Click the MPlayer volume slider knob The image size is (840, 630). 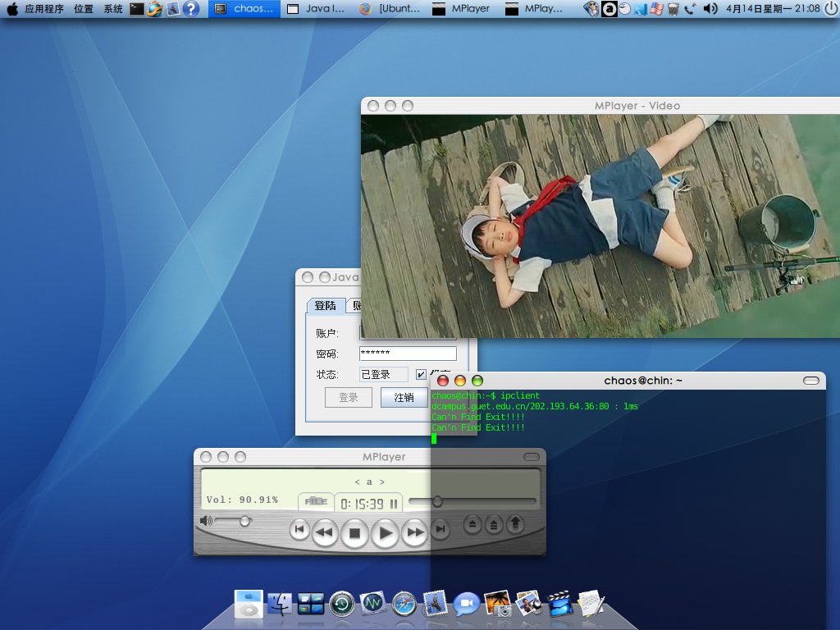pyautogui.click(x=244, y=521)
